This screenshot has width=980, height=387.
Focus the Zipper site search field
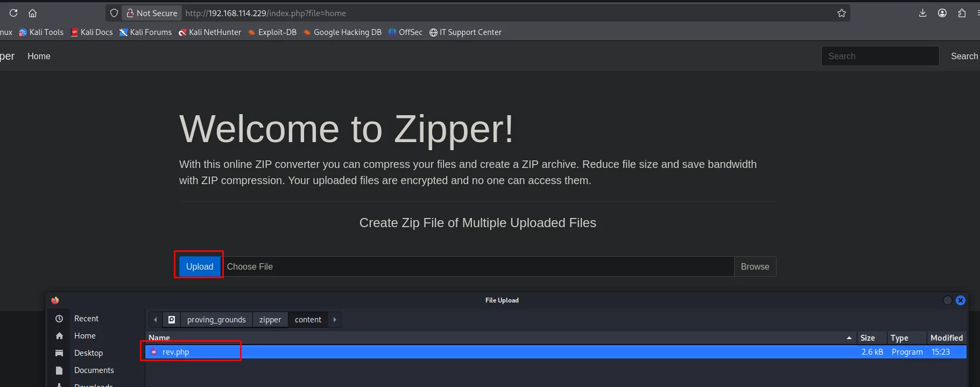point(880,56)
